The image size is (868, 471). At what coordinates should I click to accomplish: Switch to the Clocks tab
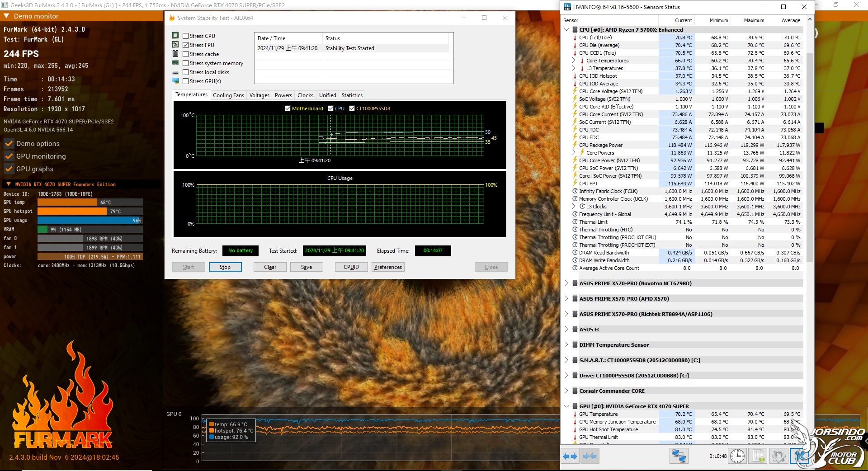[x=306, y=95]
